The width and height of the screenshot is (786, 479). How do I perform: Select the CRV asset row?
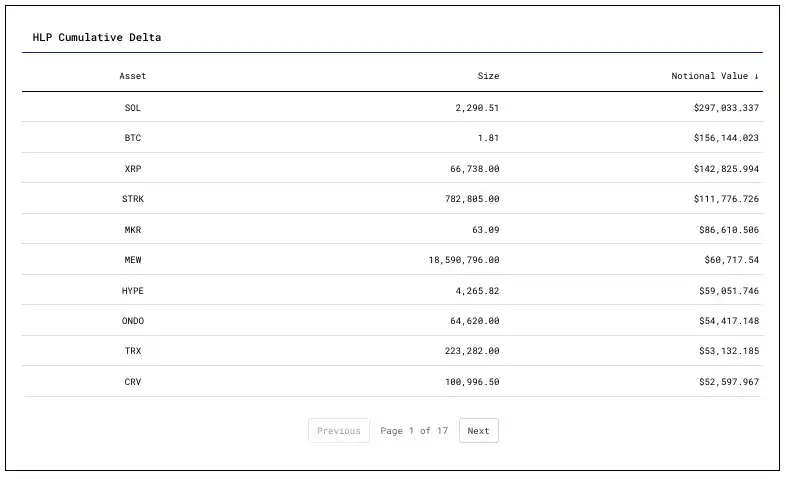[x=133, y=382]
